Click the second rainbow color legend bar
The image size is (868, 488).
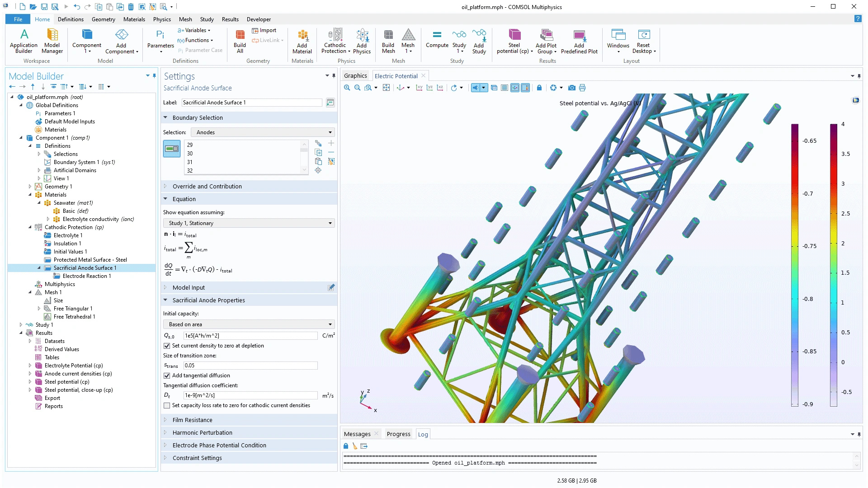click(833, 265)
